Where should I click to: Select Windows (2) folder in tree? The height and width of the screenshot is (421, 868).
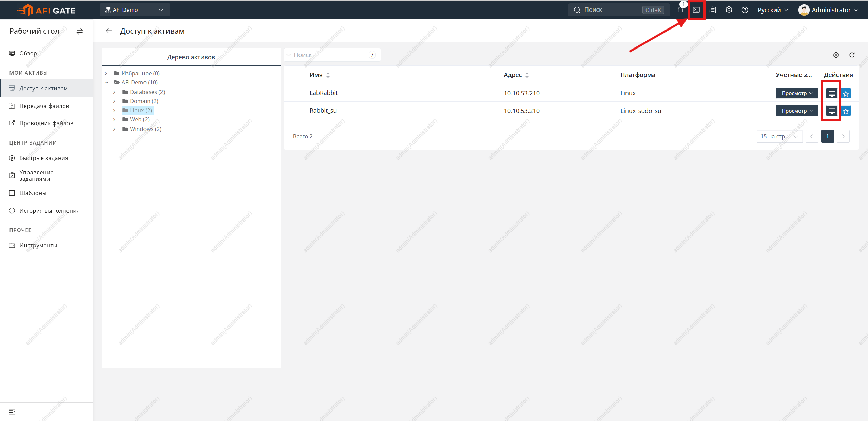[142, 129]
